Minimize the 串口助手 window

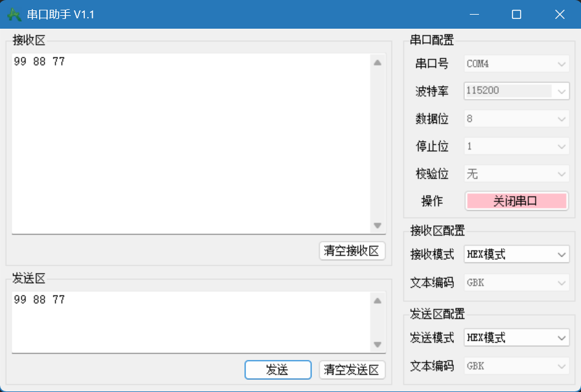pos(474,15)
